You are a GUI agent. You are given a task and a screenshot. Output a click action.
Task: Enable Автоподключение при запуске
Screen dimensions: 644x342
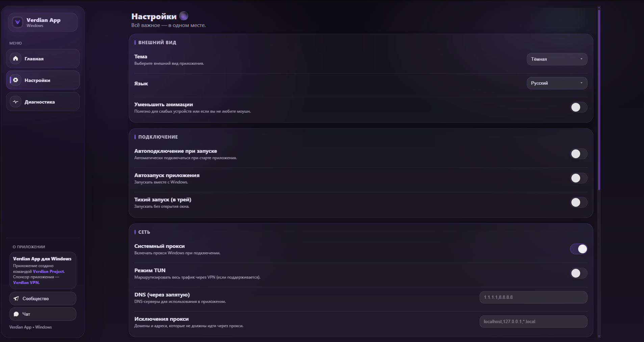pyautogui.click(x=578, y=154)
